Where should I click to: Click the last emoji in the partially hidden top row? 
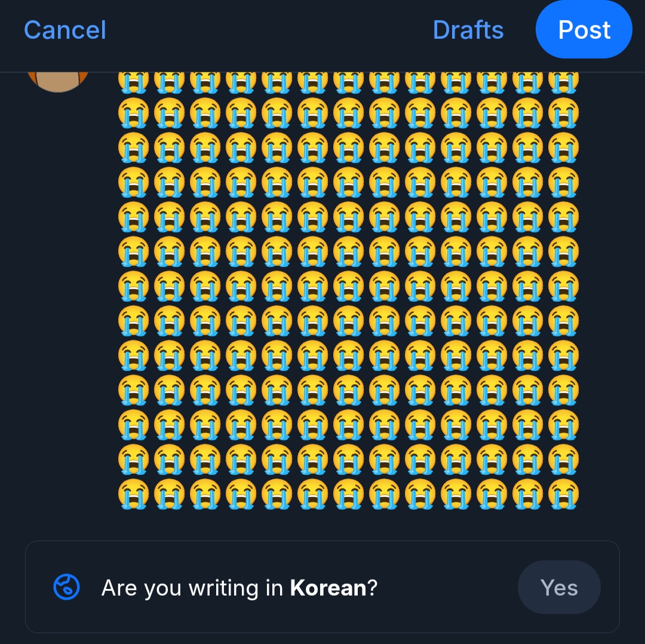click(563, 82)
